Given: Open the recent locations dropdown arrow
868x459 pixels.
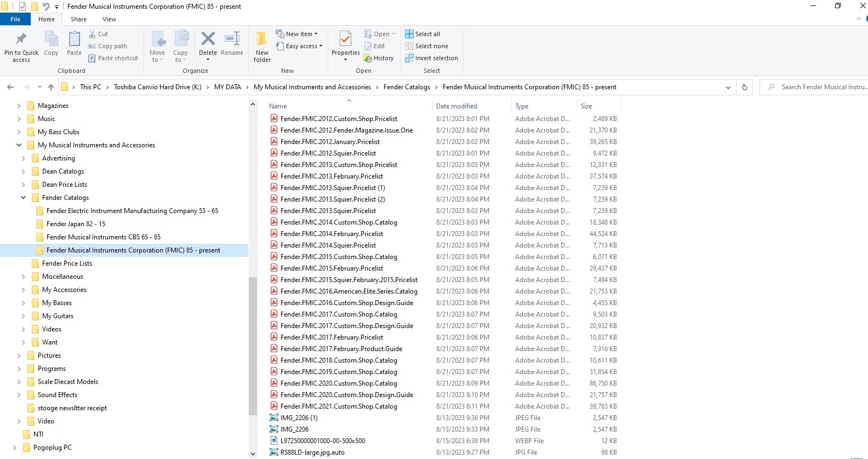Looking at the screenshot, I should pos(39,87).
